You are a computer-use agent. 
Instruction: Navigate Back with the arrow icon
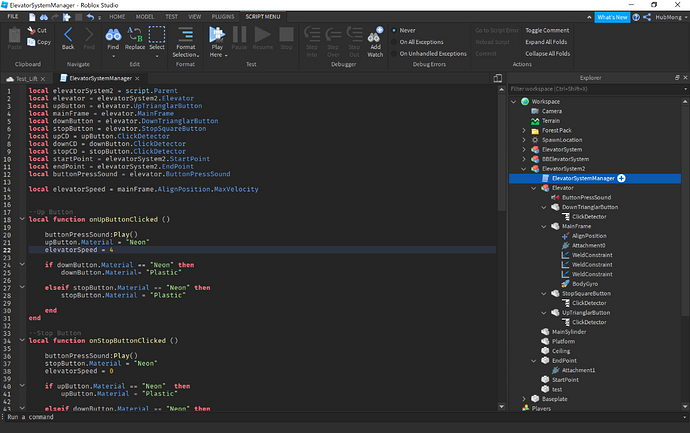tap(68, 35)
